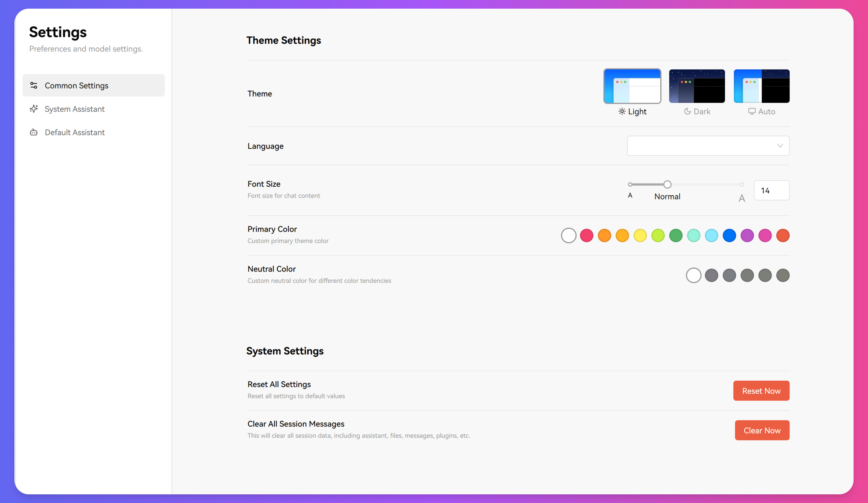Click the small A font size mark
The image size is (868, 503).
tap(630, 195)
